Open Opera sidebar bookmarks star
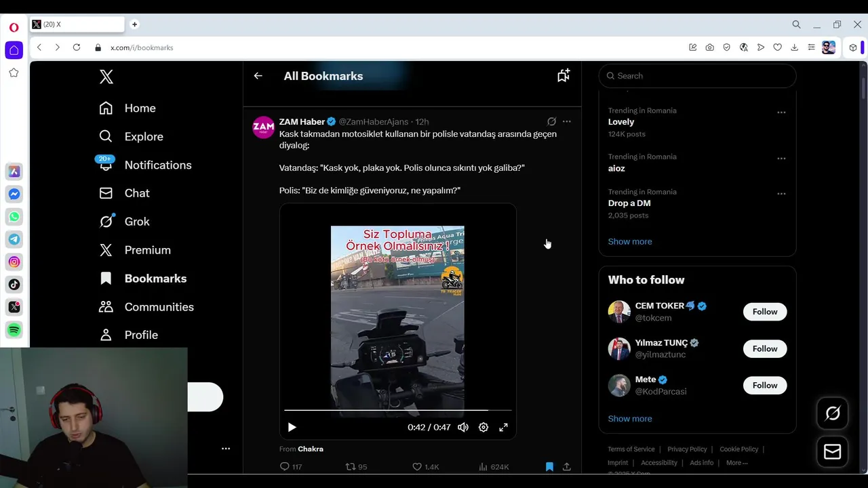 tap(14, 73)
